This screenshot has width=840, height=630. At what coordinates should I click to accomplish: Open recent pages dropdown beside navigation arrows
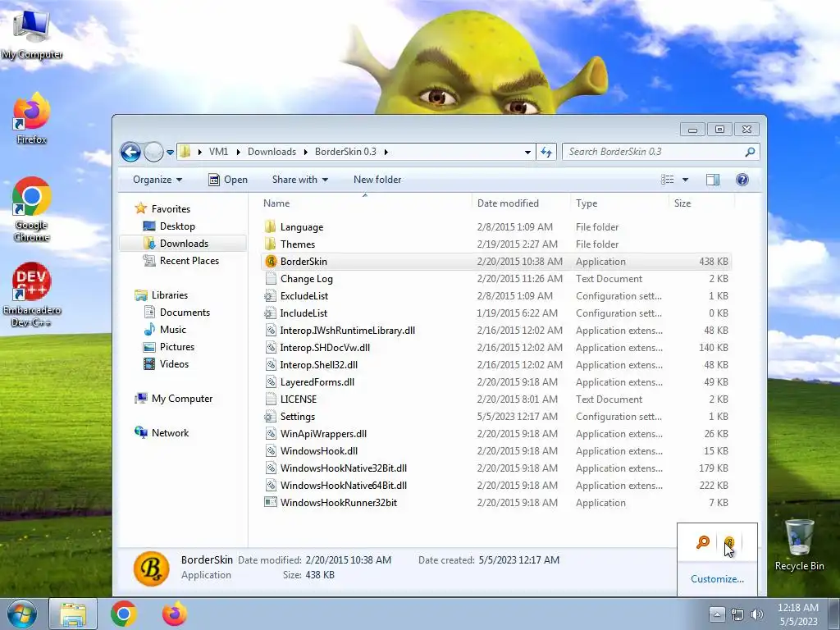[170, 152]
